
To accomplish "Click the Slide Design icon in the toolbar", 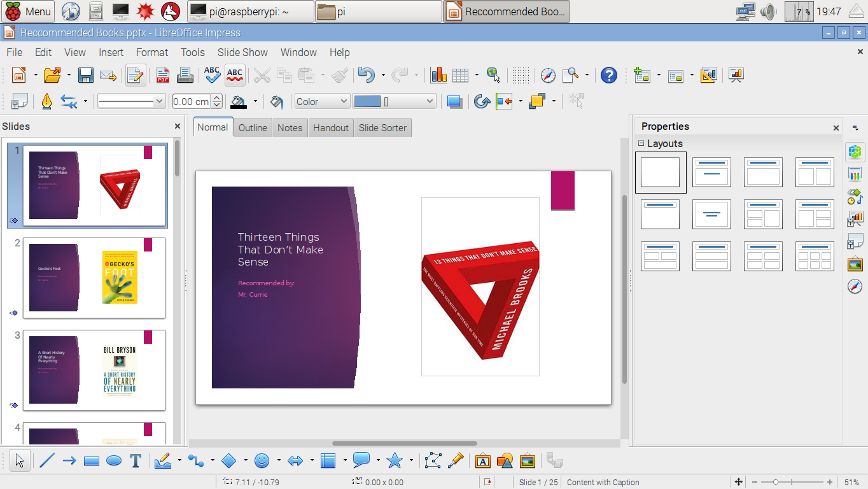I will click(708, 75).
